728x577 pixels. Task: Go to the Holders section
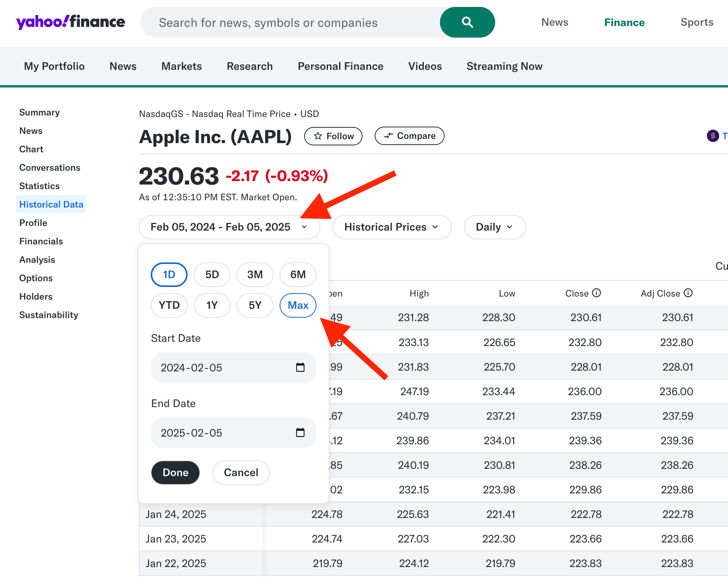click(36, 297)
